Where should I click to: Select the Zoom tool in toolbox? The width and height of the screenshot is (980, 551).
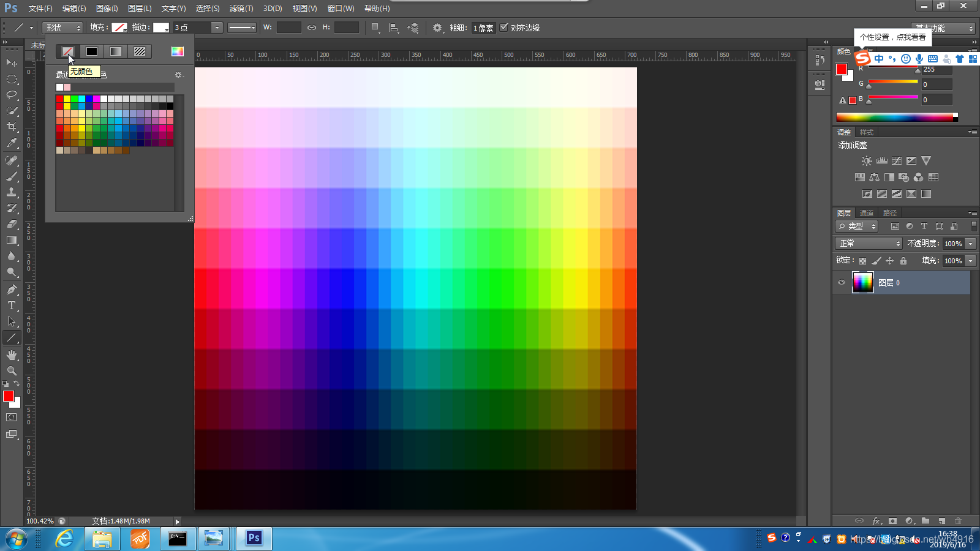(12, 371)
